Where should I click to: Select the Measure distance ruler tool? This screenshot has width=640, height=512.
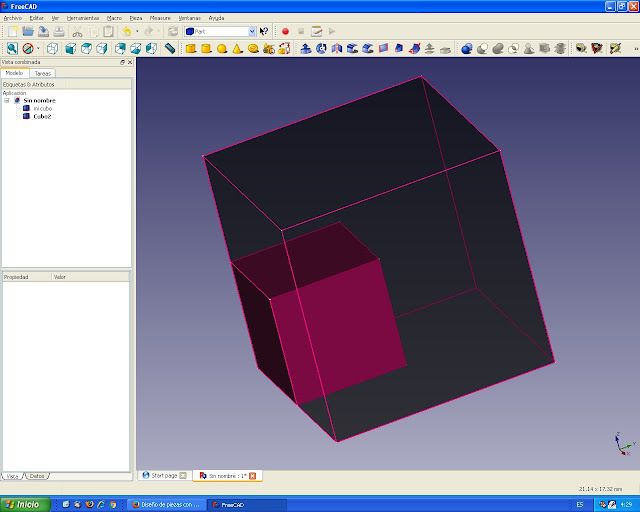(170, 49)
